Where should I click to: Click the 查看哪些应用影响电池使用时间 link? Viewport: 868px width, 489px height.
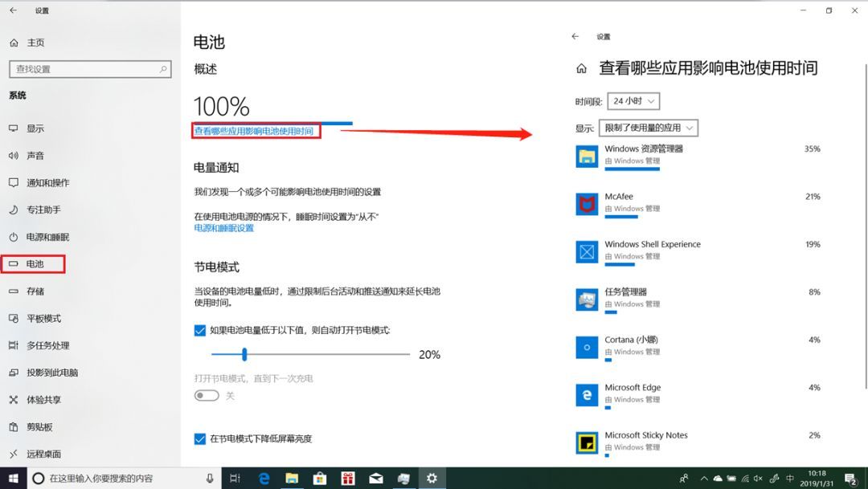pos(253,131)
